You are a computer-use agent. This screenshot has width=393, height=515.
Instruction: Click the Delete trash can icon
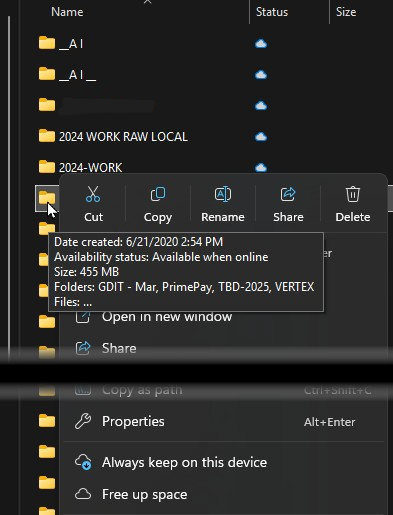pyautogui.click(x=353, y=194)
